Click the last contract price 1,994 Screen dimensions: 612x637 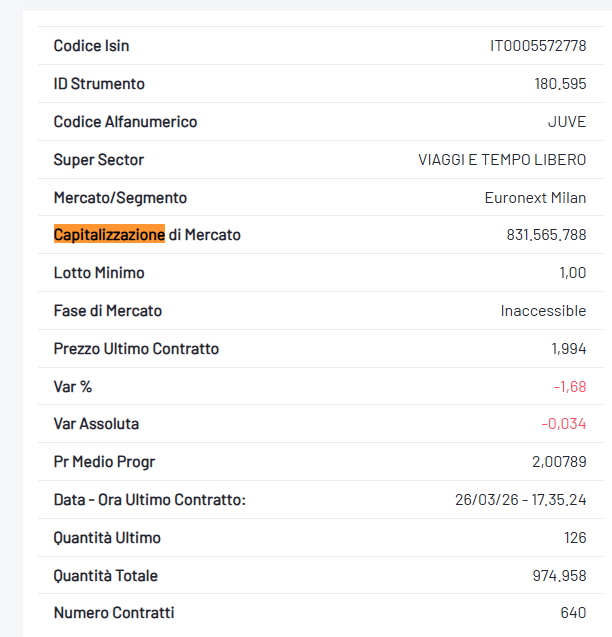(568, 349)
